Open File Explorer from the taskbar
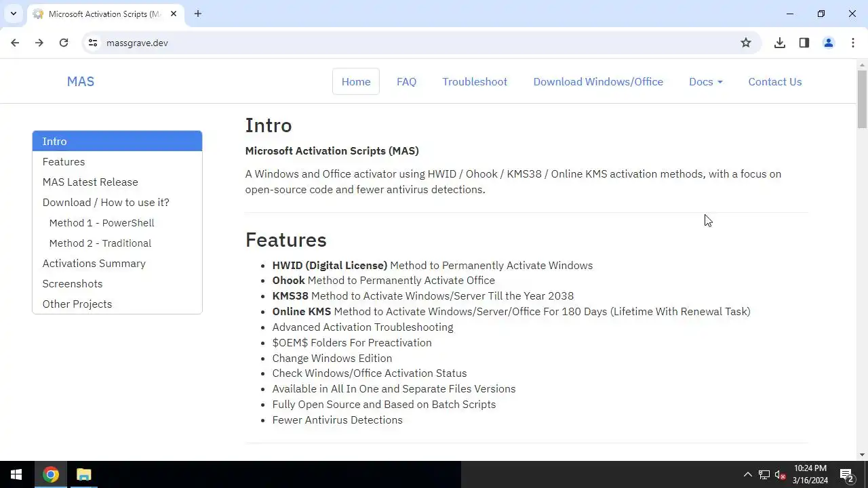The image size is (868, 488). tap(84, 474)
